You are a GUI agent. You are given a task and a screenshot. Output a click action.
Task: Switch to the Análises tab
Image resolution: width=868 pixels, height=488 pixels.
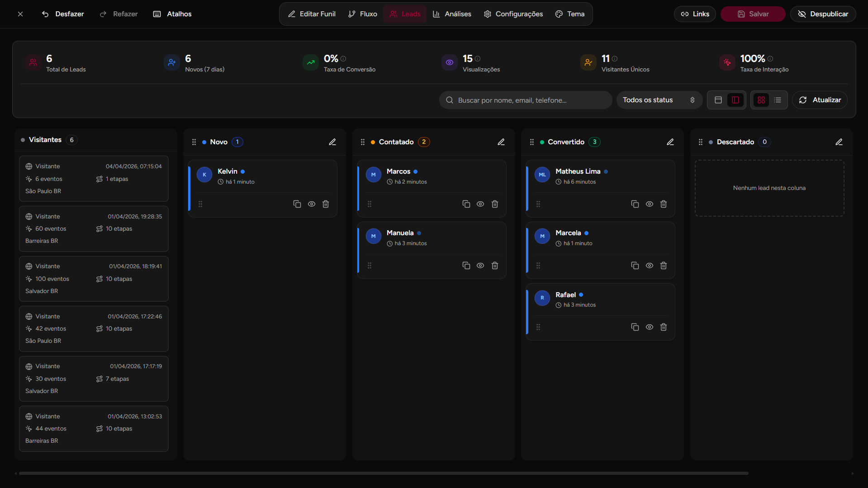[x=452, y=14]
